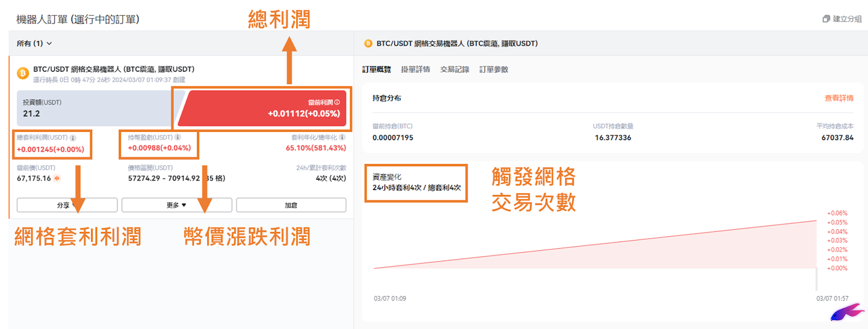
Task: Switch to the 掛單詳情 tab
Action: 416,69
